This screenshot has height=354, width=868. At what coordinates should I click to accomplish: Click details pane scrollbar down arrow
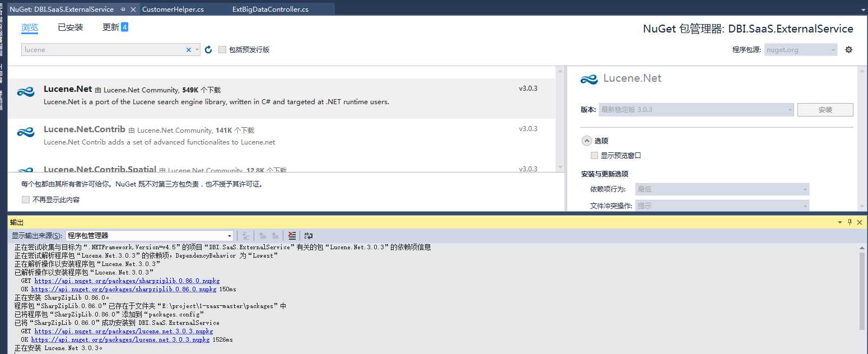pyautogui.click(x=862, y=207)
